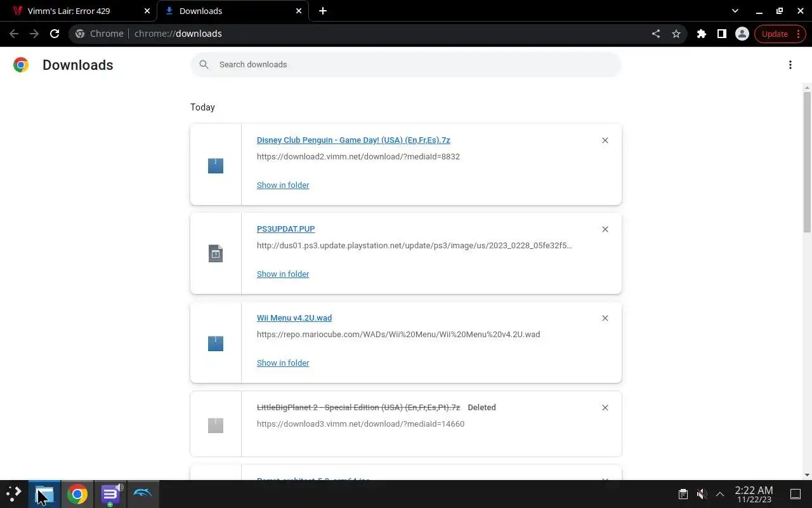Open the purple chat app in taskbar
812x508 pixels.
pyautogui.click(x=110, y=493)
